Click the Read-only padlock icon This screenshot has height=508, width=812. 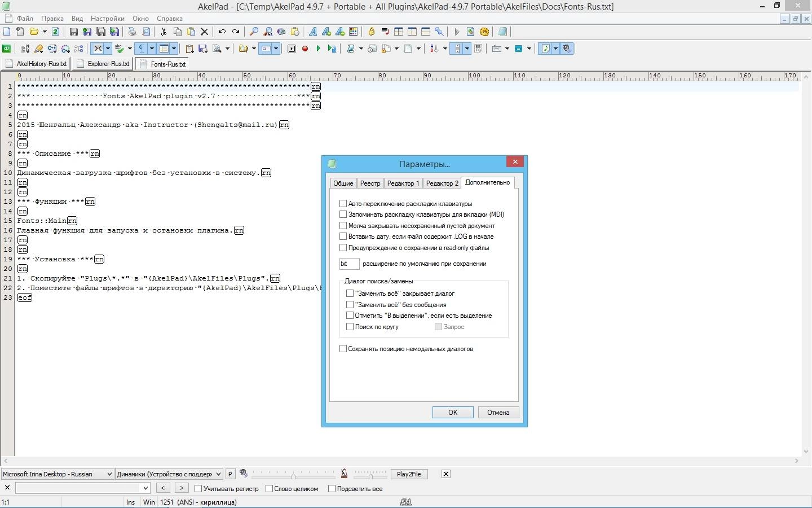tap(372, 32)
